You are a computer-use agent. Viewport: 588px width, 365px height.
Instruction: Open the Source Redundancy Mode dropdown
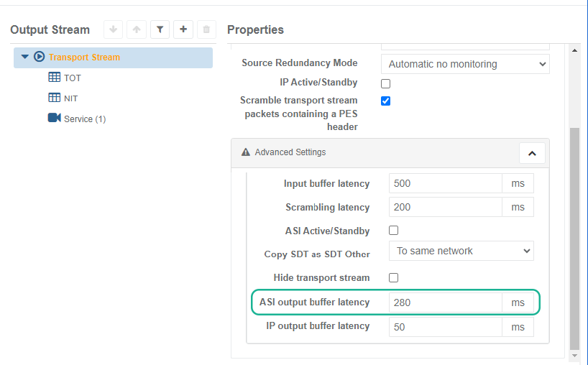click(x=464, y=64)
